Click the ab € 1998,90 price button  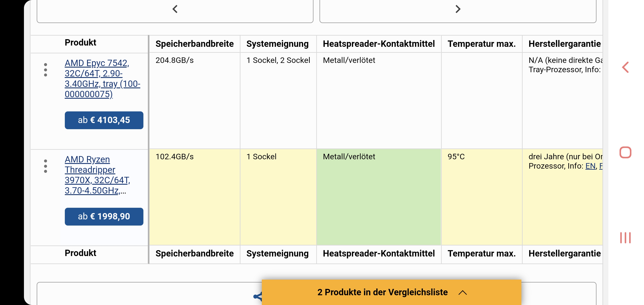(104, 216)
